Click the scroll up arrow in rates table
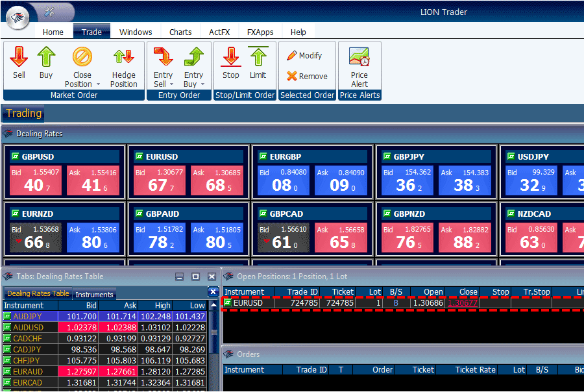The image size is (584, 392). (213, 305)
